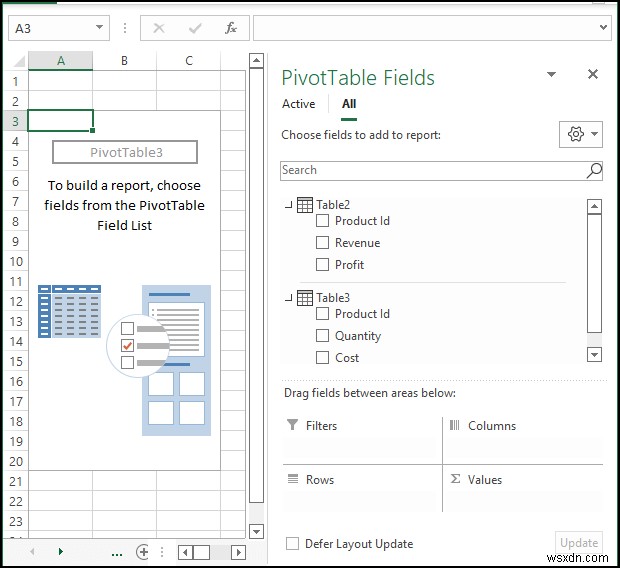
Task: Enable Defer Layout Update checkbox
Action: point(292,543)
